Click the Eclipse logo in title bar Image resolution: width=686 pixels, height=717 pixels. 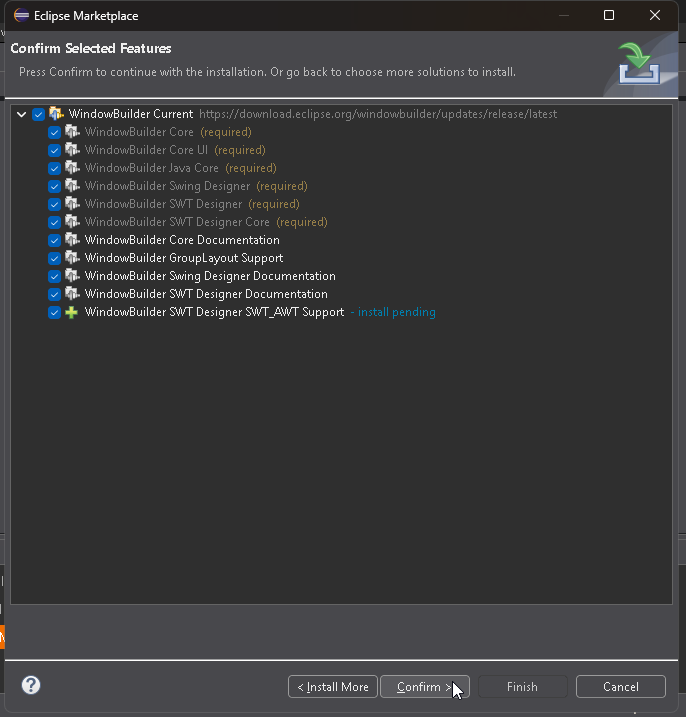coord(21,15)
